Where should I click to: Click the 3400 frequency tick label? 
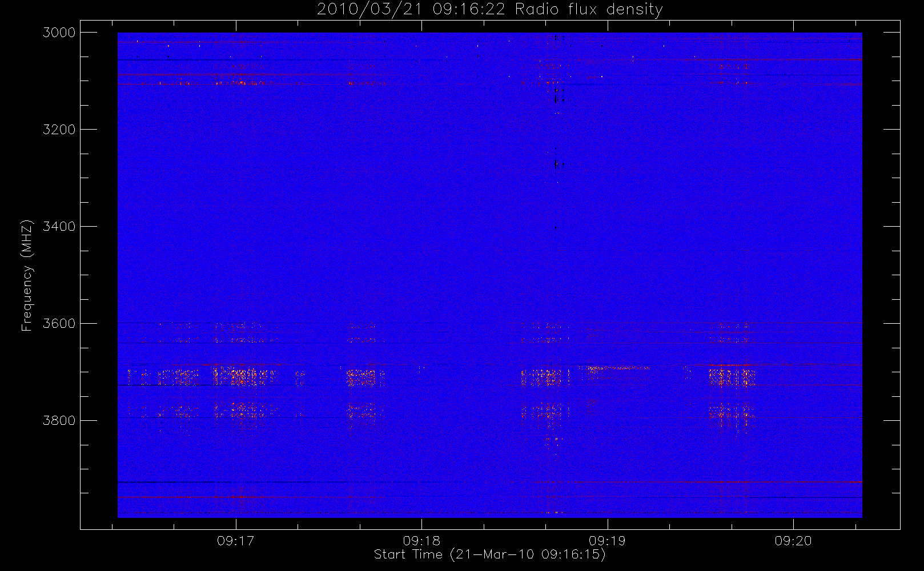click(59, 227)
